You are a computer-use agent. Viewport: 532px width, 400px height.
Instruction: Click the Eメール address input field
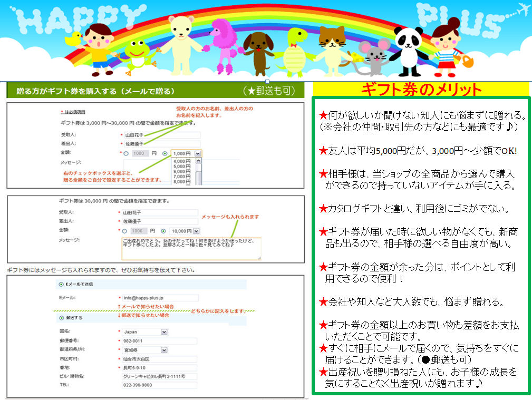click(160, 298)
